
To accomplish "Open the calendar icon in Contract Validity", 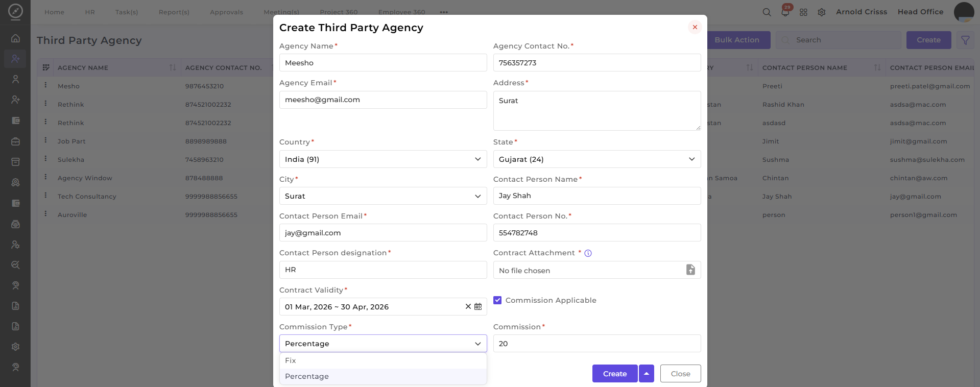I will coord(478,306).
